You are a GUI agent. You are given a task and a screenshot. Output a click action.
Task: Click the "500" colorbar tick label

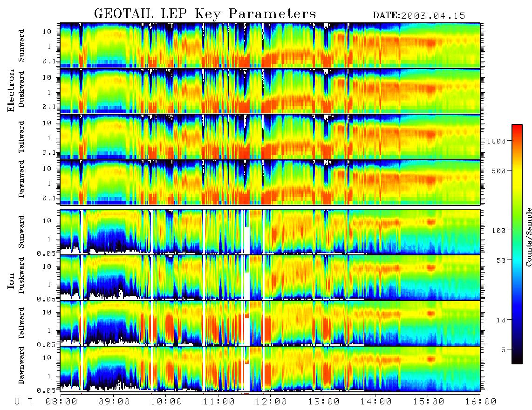(x=498, y=171)
